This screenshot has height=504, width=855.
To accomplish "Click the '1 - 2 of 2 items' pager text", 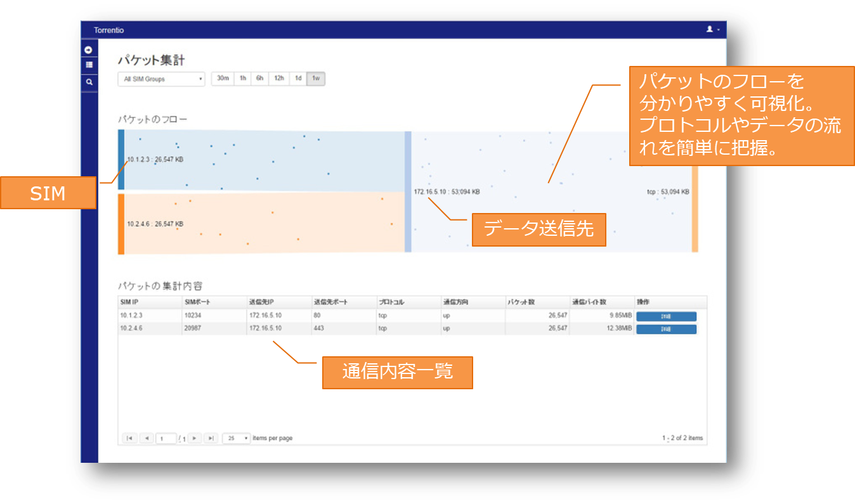I will click(682, 438).
